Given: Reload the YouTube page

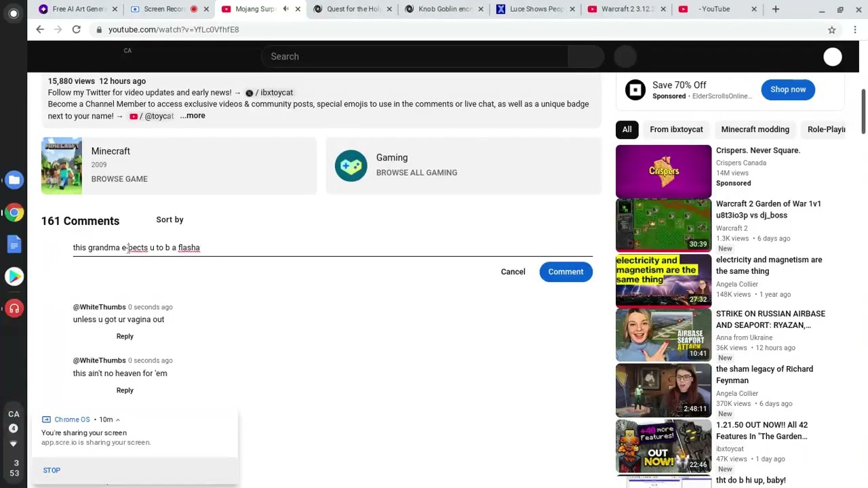Looking at the screenshot, I should point(76,29).
